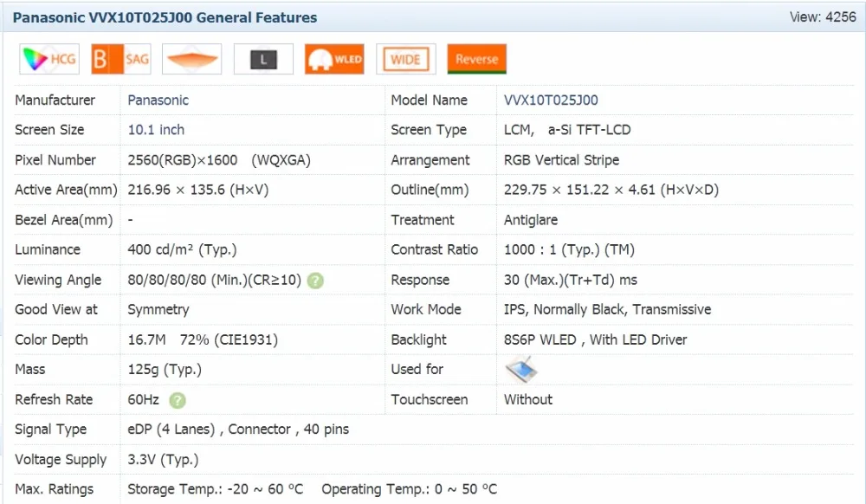Click the '30 (Max.)(Tr+Td) ms' response value
The height and width of the screenshot is (504, 866).
tap(570, 280)
